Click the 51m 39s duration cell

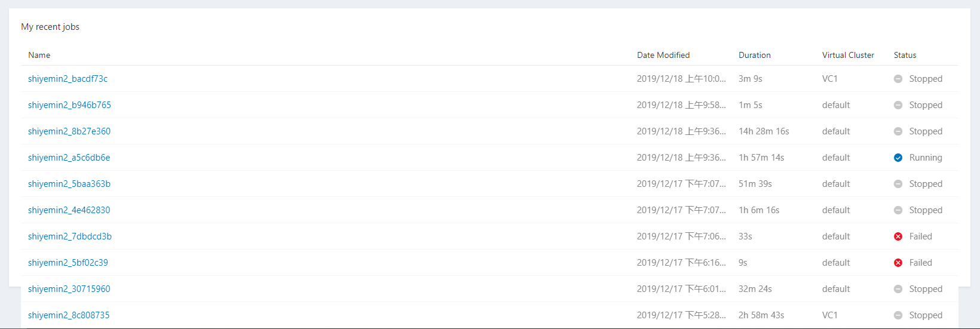(x=755, y=184)
